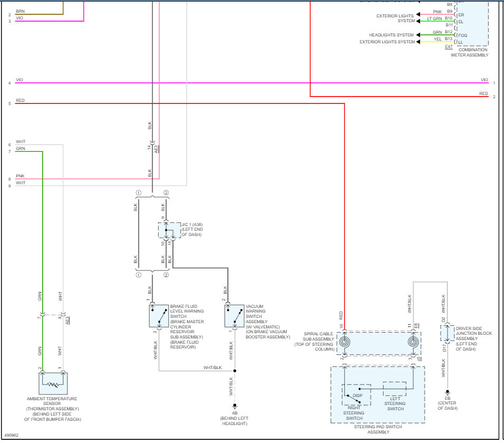Click the AB ground point symbol
Image resolution: width=504 pixels, height=443 pixels.
click(x=235, y=406)
